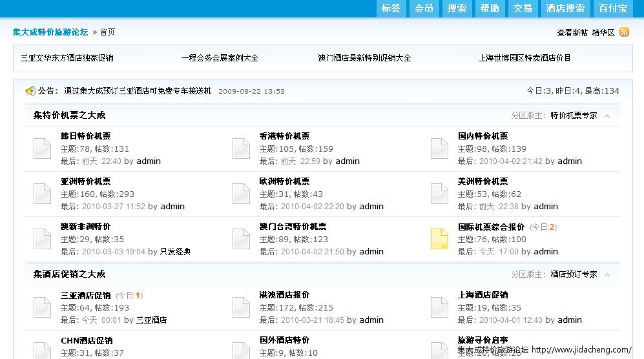Click the forum icon beside 国内特价机票
The height and width of the screenshot is (359, 644).
pyautogui.click(x=439, y=149)
